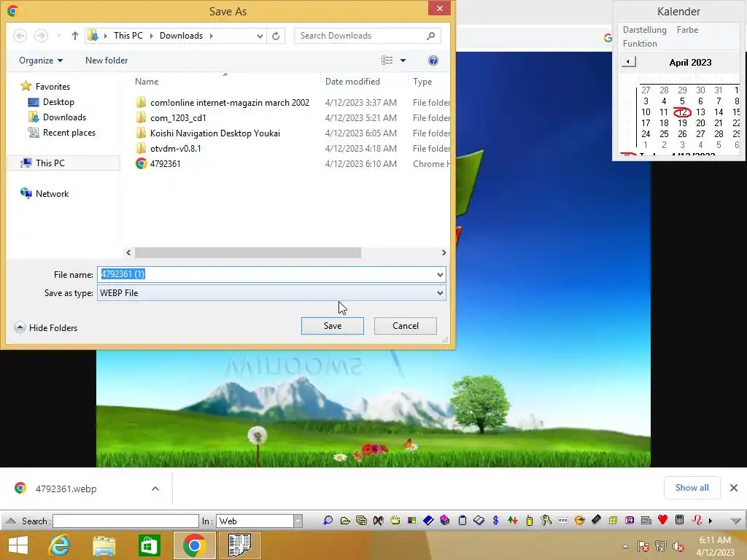Click the Save button

tap(333, 326)
